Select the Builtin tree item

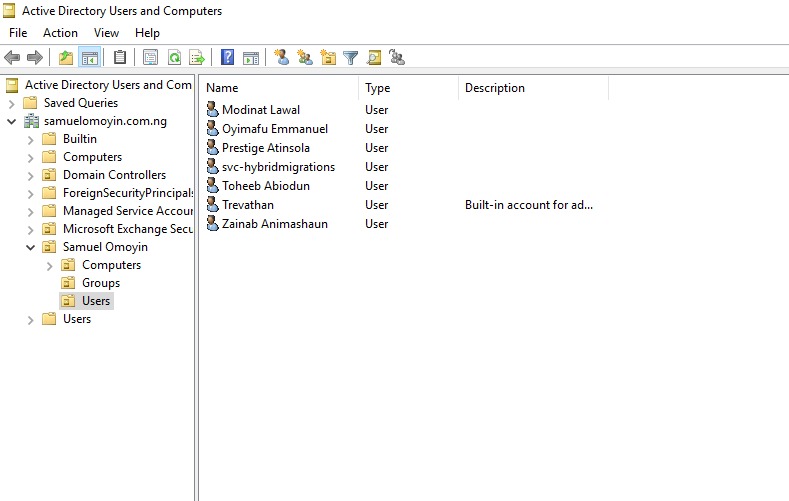click(80, 139)
